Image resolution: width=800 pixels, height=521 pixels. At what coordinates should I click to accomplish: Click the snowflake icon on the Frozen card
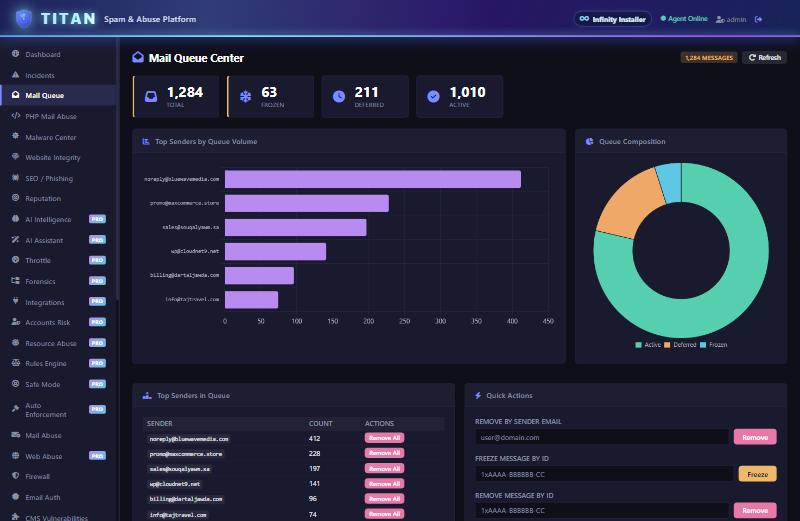coord(245,96)
